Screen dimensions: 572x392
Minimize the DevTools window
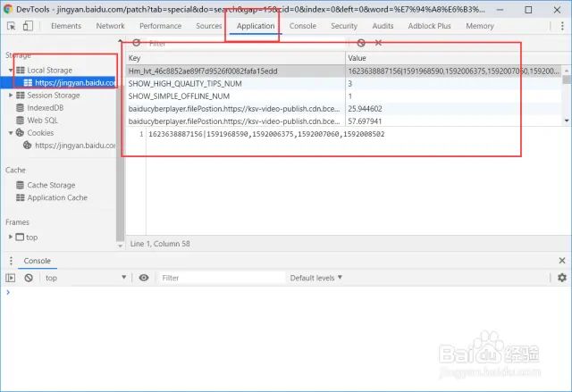[x=500, y=10]
